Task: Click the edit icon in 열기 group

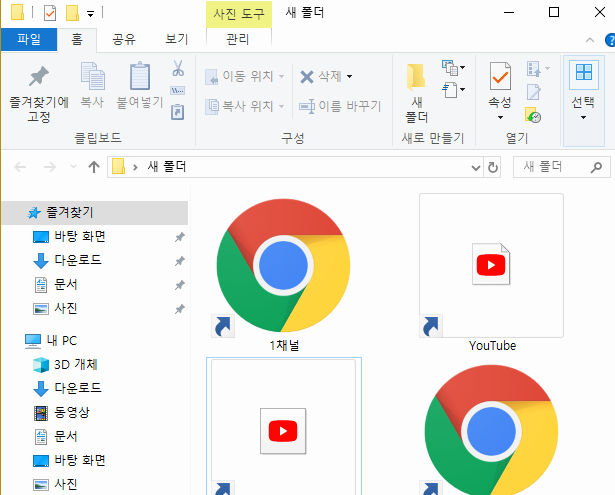Action: coord(533,92)
